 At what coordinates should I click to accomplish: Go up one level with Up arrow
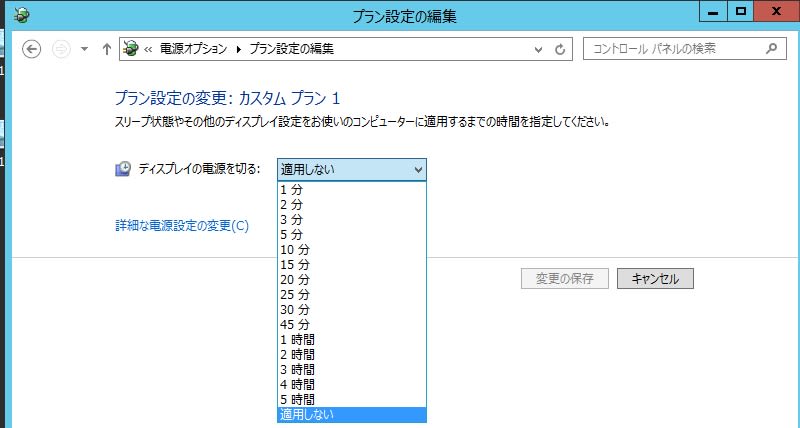pos(107,49)
